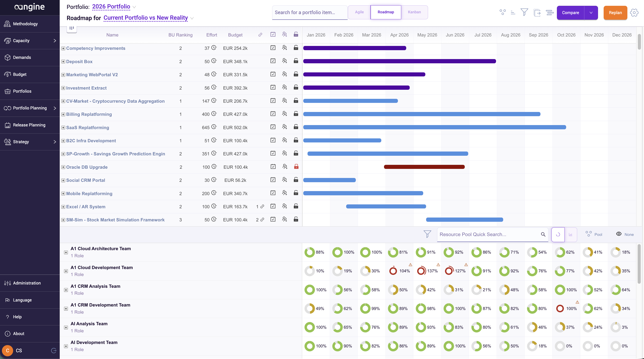Open the Social CRM Portal project link

tap(86, 180)
